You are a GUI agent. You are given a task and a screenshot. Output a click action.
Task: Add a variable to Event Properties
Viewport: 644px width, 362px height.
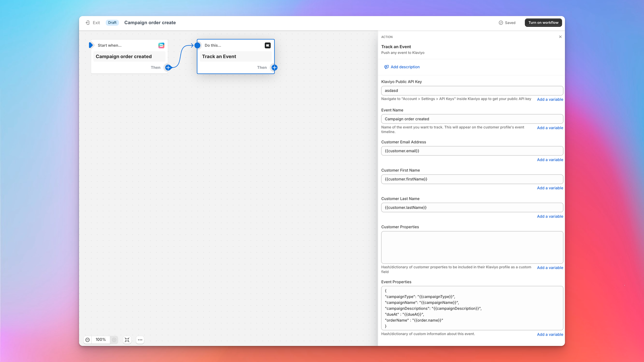point(550,334)
